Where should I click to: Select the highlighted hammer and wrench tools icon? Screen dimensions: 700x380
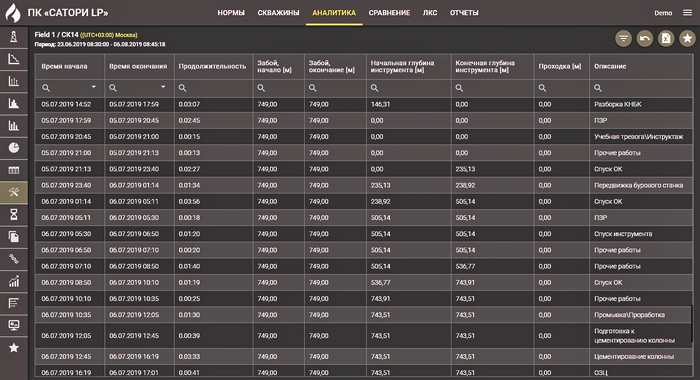coord(14,192)
